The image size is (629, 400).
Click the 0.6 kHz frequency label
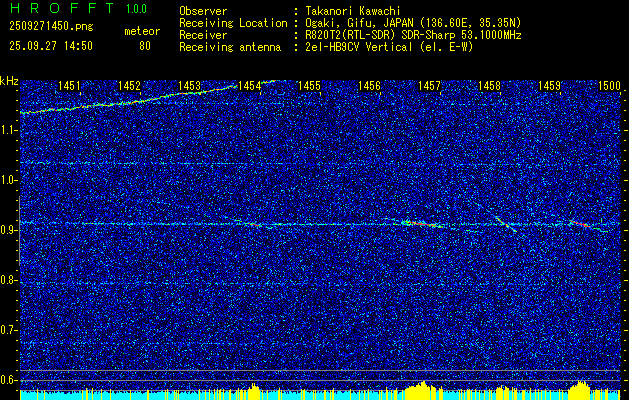(8, 380)
